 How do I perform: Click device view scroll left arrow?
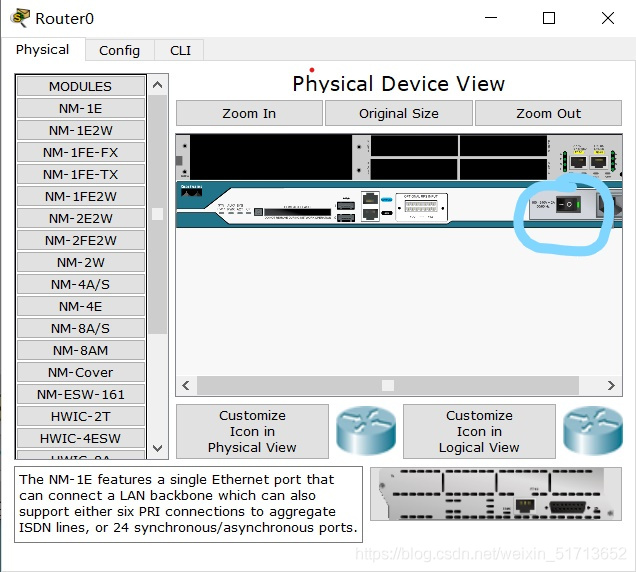pyautogui.click(x=186, y=385)
